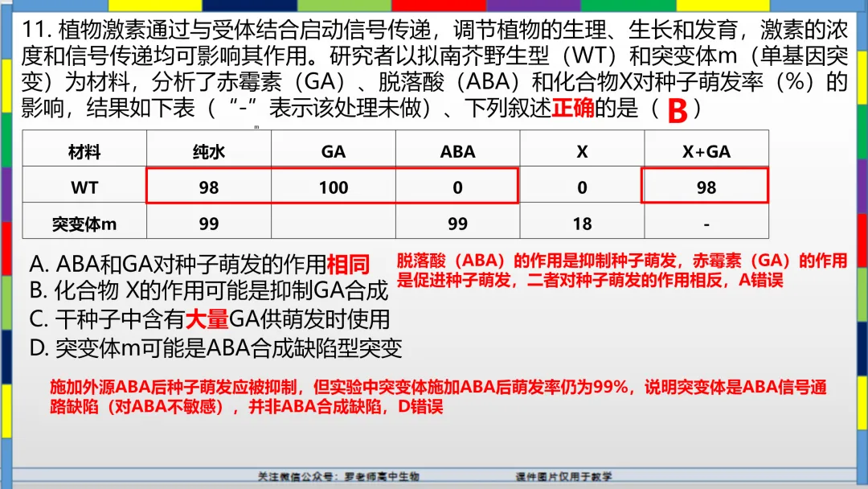The width and height of the screenshot is (868, 489).
Task: Click the red answer letter B
Action: [678, 111]
